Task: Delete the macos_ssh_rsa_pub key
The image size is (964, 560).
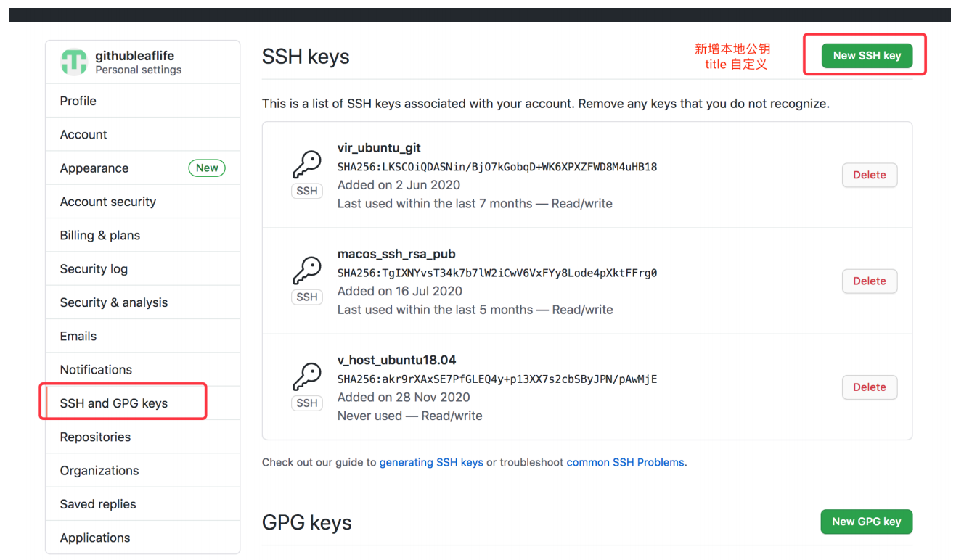Action: pos(870,281)
